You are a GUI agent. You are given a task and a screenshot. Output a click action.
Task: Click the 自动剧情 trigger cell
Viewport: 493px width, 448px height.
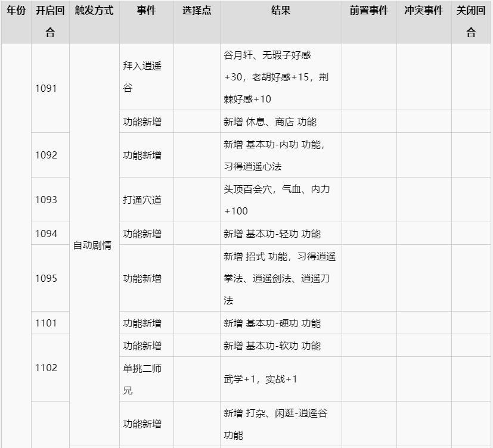point(92,245)
